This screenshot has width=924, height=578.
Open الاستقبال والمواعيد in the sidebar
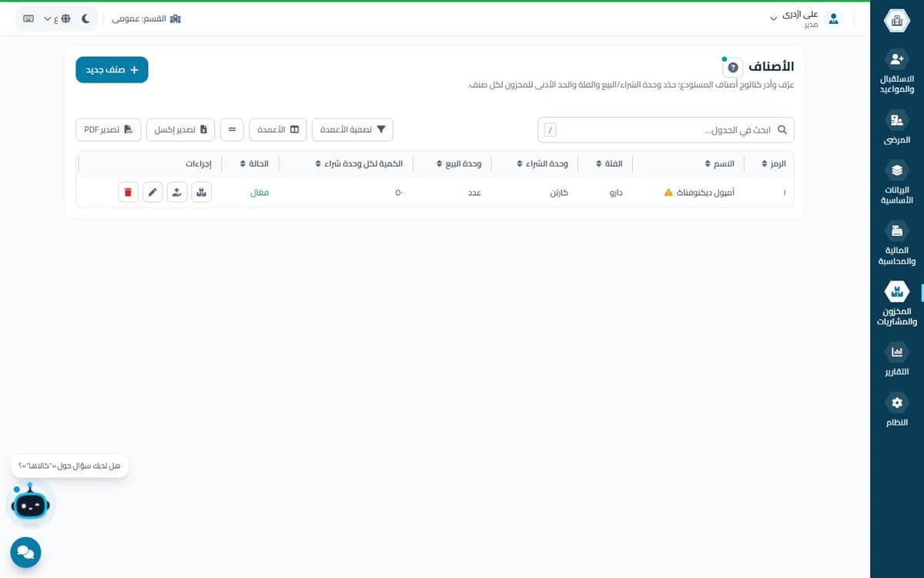coord(896,72)
